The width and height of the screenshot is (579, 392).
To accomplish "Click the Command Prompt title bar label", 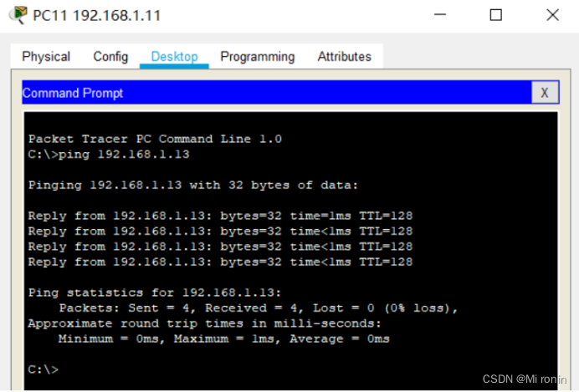I will [73, 93].
